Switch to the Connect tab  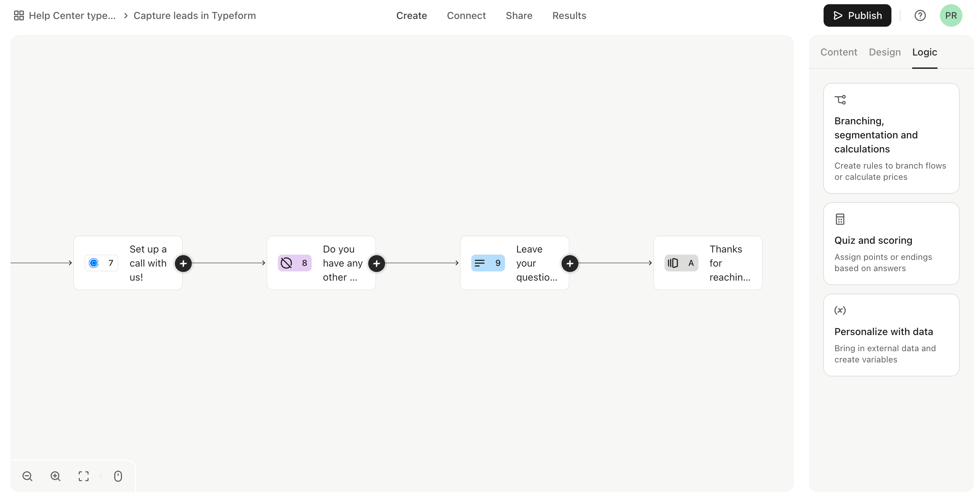pyautogui.click(x=466, y=15)
